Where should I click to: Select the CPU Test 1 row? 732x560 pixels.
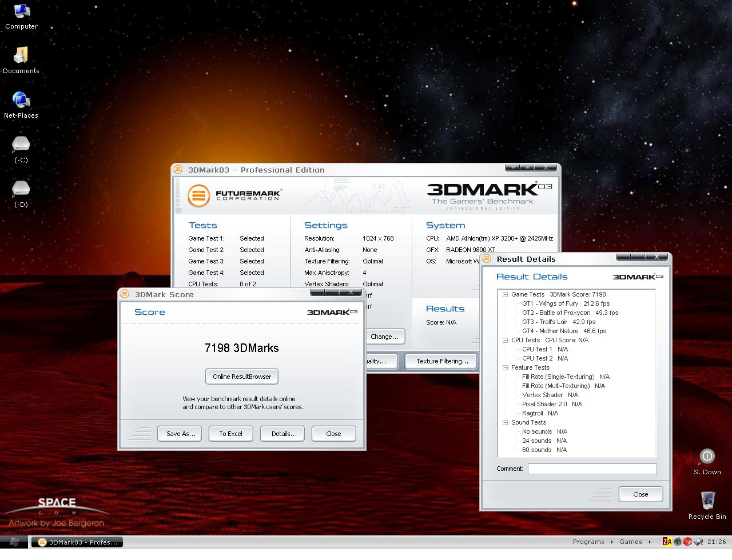click(x=545, y=350)
